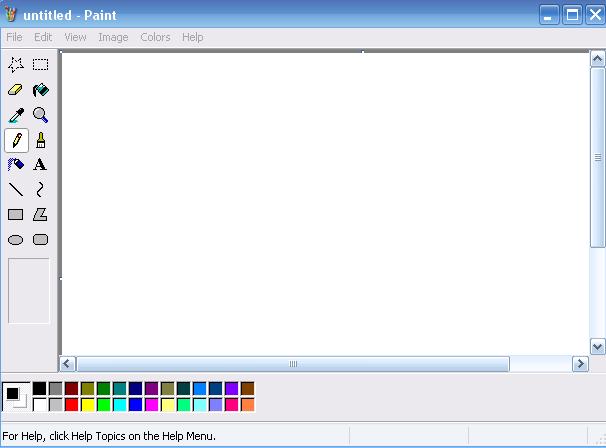Select the Airbrush spray can tool
606x448 pixels.
16,165
